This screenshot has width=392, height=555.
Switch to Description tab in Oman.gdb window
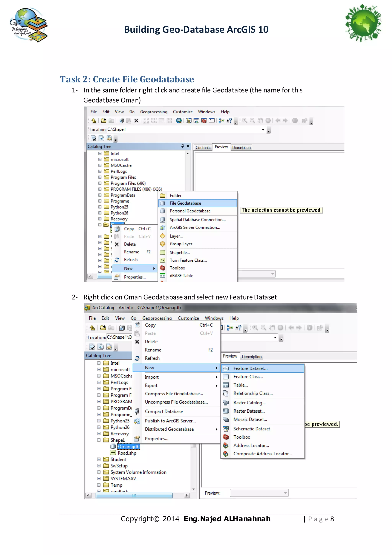click(252, 357)
